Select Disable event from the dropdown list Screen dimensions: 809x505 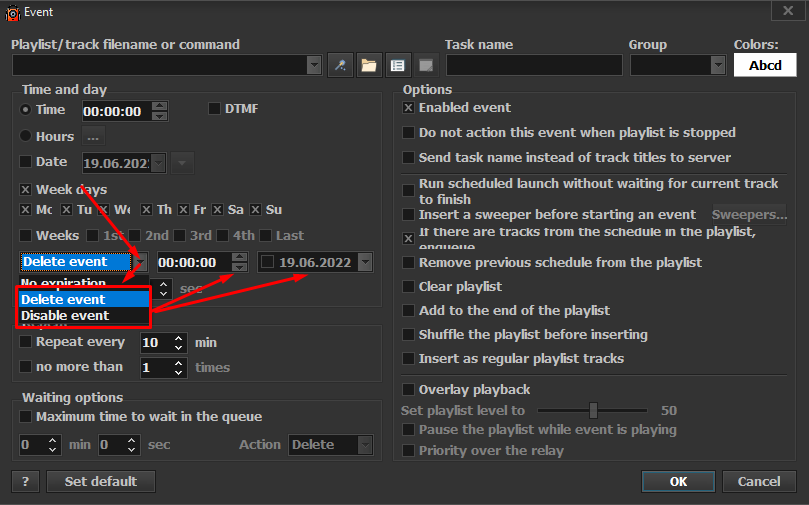pos(65,316)
